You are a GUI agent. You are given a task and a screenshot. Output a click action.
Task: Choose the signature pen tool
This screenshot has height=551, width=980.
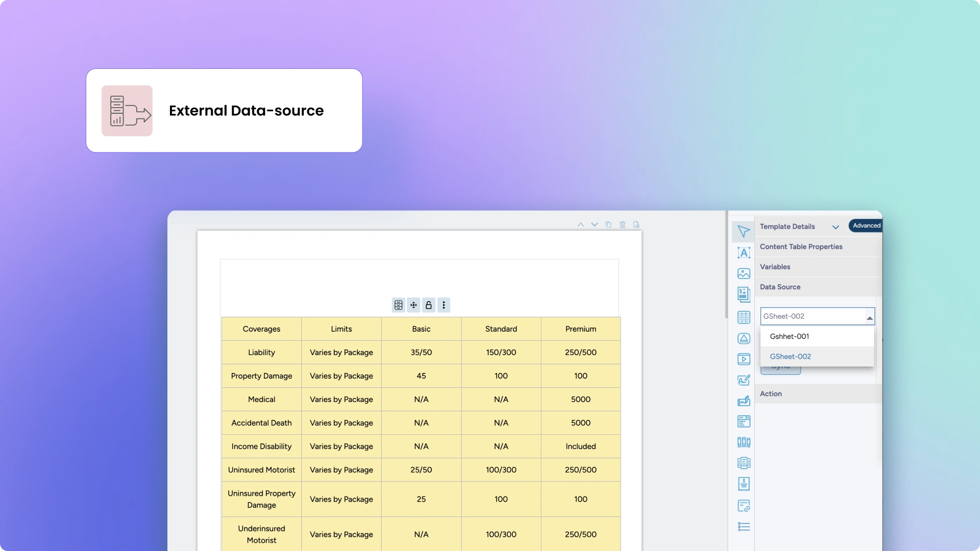pos(744,380)
